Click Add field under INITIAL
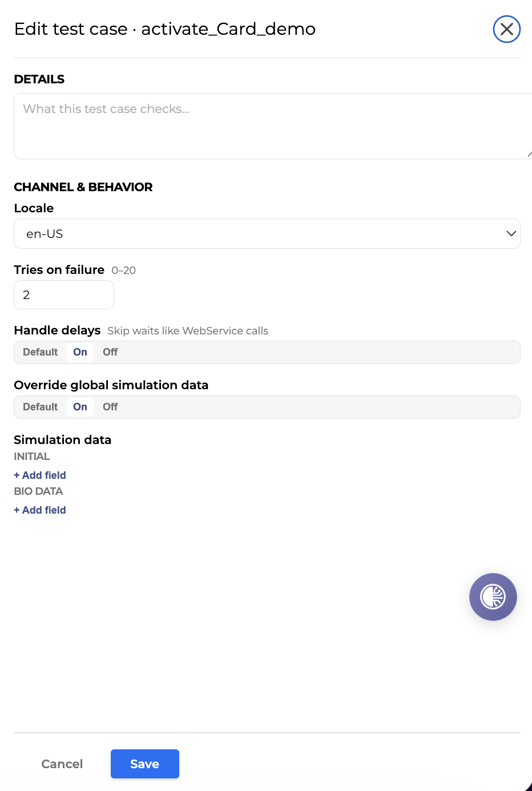Image resolution: width=532 pixels, height=791 pixels. click(x=40, y=475)
